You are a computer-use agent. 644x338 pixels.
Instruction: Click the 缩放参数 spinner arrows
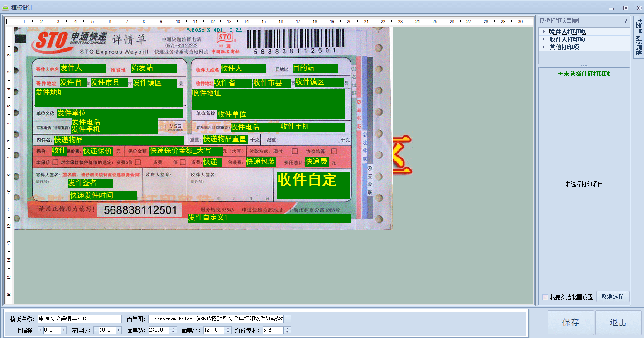pos(287,330)
